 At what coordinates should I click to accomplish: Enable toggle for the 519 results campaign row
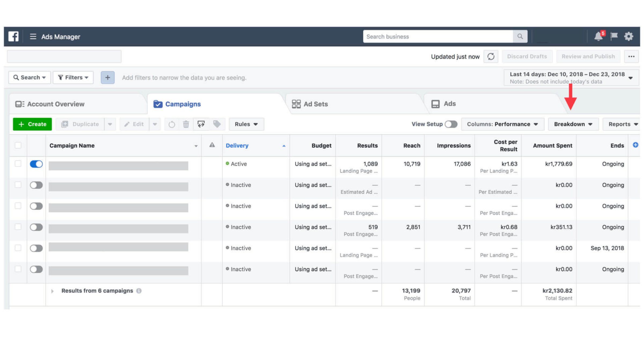tap(36, 227)
